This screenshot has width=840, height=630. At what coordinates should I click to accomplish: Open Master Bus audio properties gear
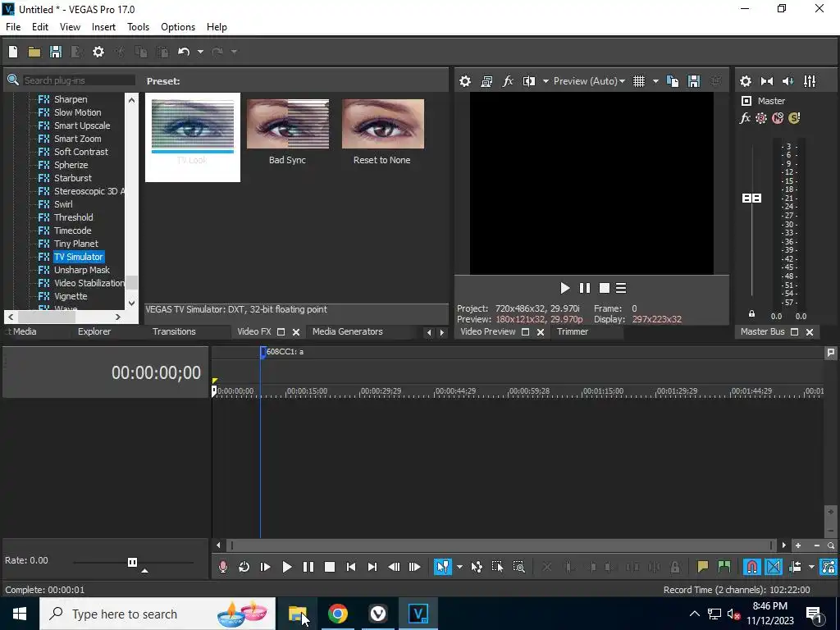[x=745, y=81]
